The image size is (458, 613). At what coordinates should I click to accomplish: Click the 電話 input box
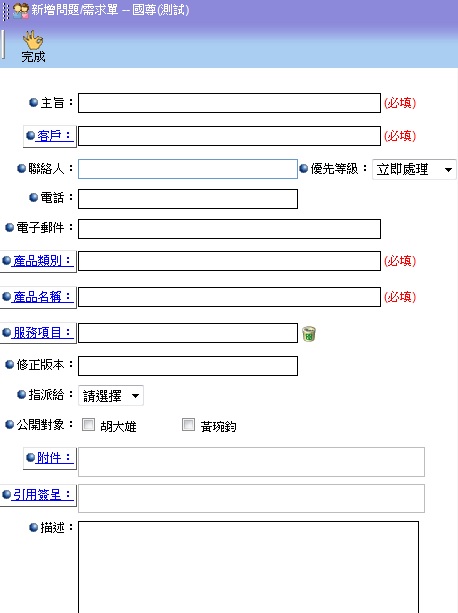pos(188,199)
